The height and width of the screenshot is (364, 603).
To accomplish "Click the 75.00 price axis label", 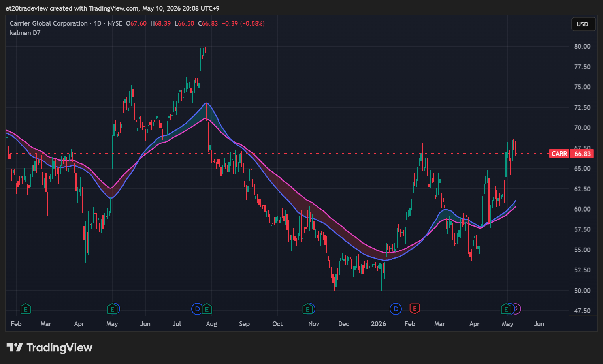I will tap(582, 87).
